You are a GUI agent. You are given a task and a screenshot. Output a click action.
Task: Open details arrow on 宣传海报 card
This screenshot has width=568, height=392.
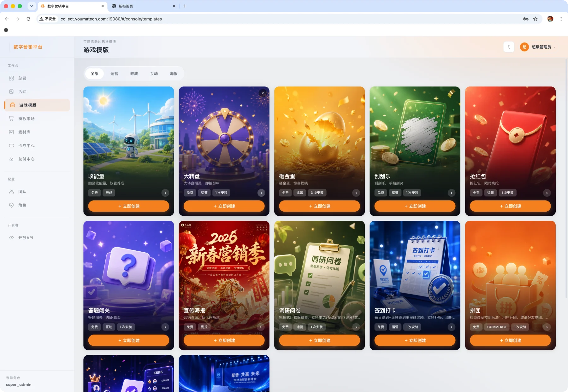pyautogui.click(x=261, y=327)
